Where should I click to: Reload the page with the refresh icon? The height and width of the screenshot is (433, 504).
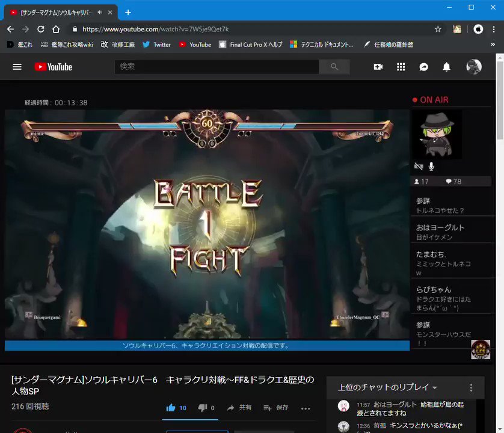click(x=41, y=29)
